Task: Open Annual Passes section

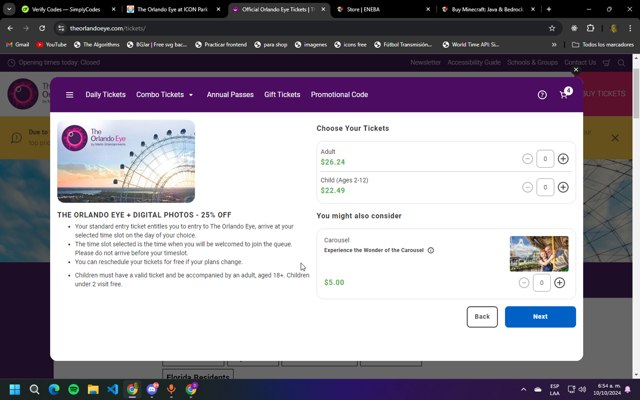Action: 230,95
